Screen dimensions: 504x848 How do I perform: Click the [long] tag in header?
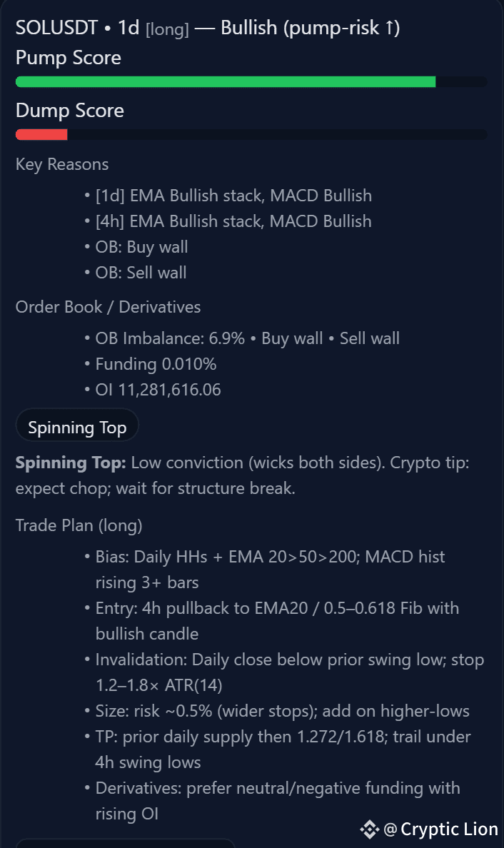[x=167, y=29]
